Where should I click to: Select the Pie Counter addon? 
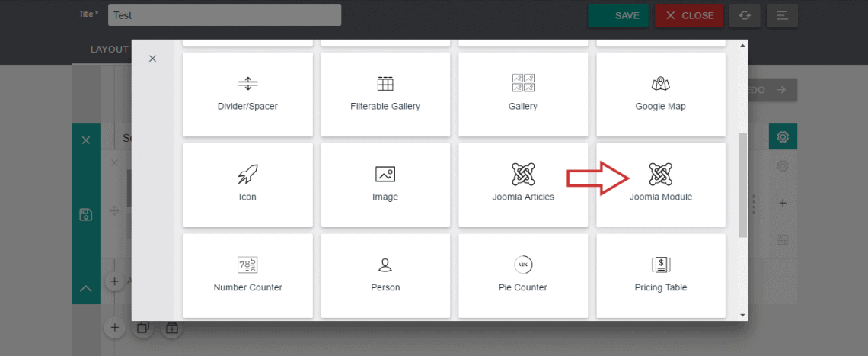pyautogui.click(x=522, y=275)
